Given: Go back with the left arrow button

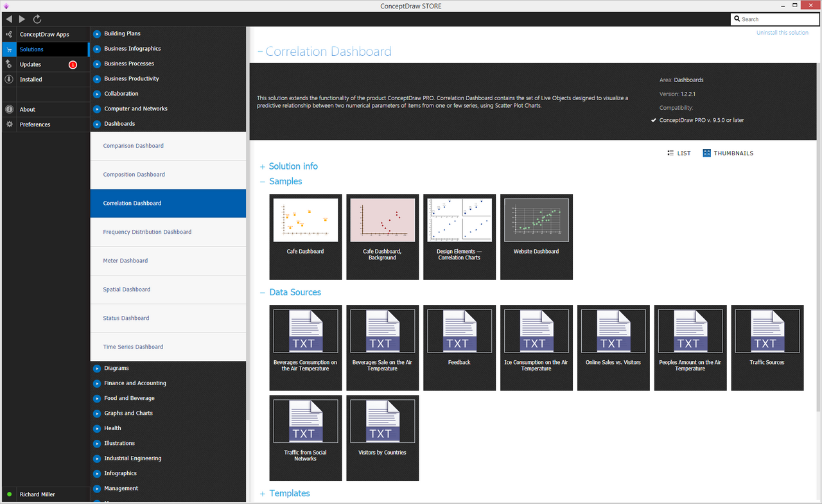Looking at the screenshot, I should pyautogui.click(x=9, y=19).
